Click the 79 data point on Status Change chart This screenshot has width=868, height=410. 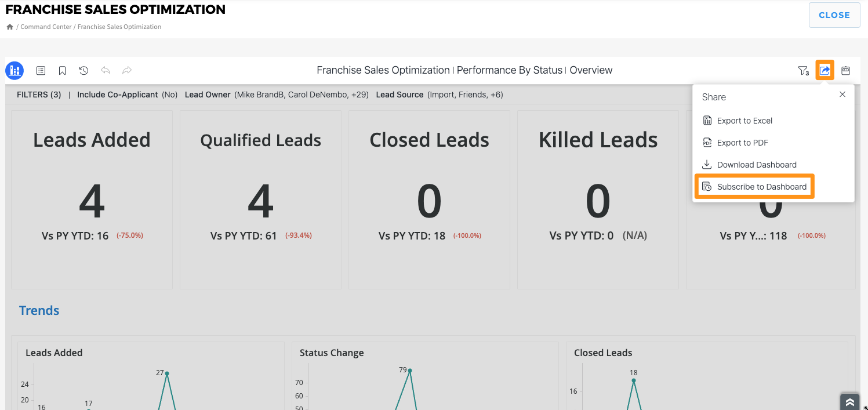pos(410,371)
